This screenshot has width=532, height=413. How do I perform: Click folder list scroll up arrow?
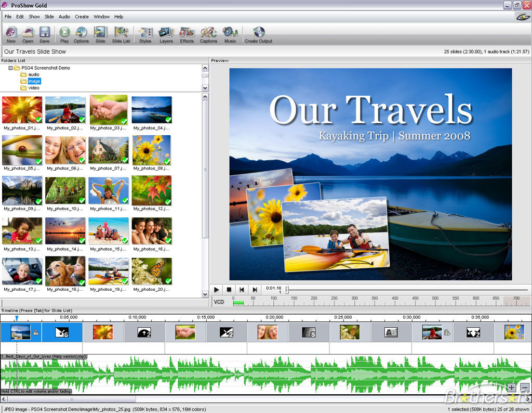coord(205,68)
